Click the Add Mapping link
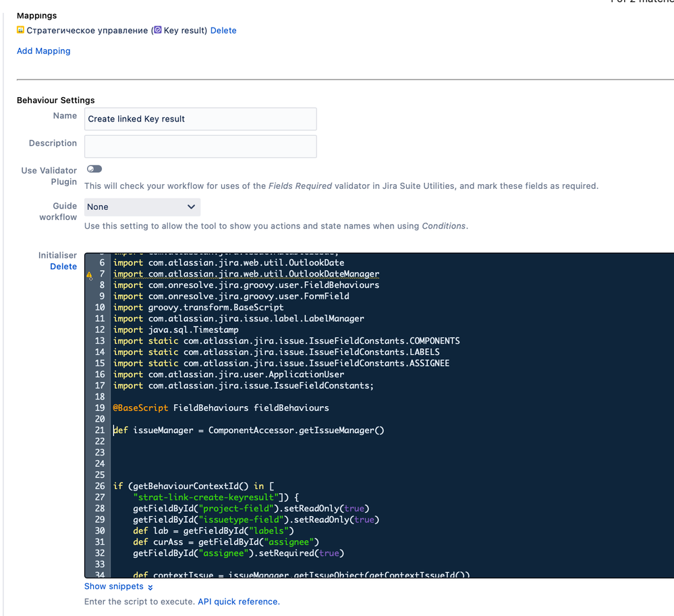The width and height of the screenshot is (674, 616). tap(43, 51)
